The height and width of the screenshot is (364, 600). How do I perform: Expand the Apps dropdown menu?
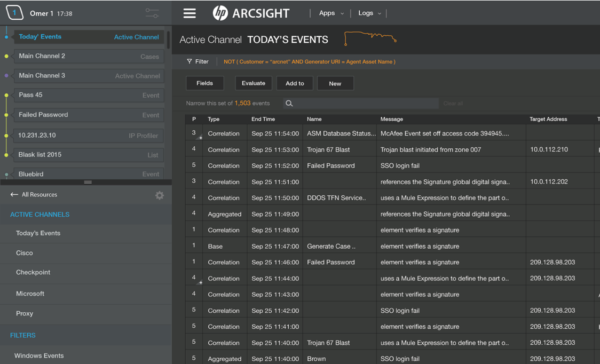tap(331, 13)
